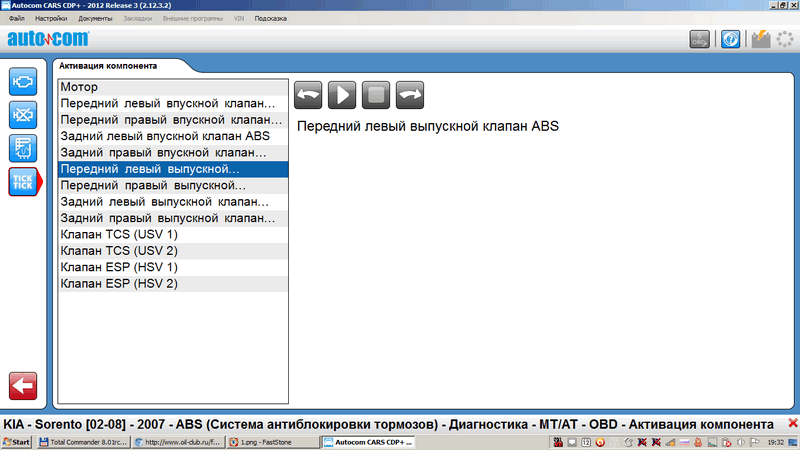
Task: Select highlighted Передний левый выпускной row
Action: [173, 169]
